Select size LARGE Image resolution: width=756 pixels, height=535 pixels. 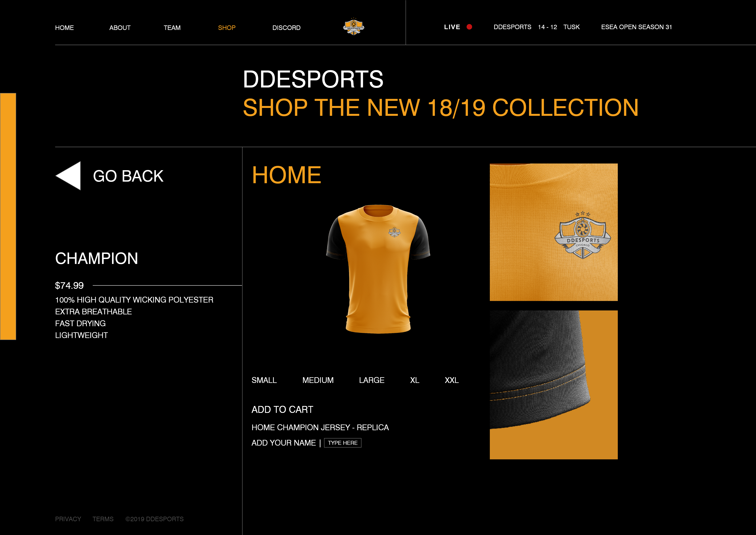[372, 380]
